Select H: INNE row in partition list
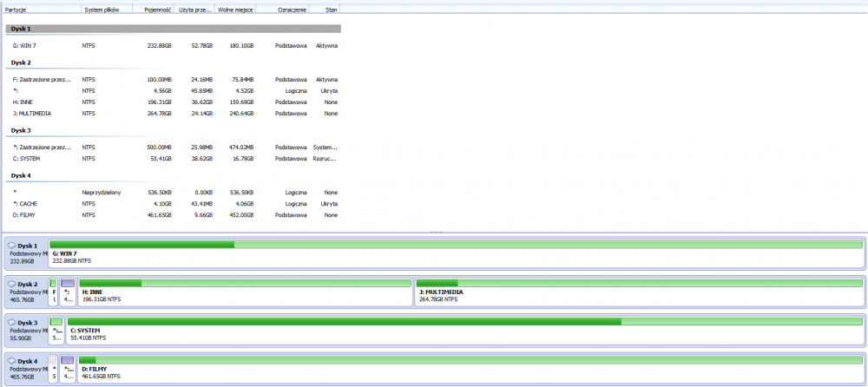 (x=174, y=102)
